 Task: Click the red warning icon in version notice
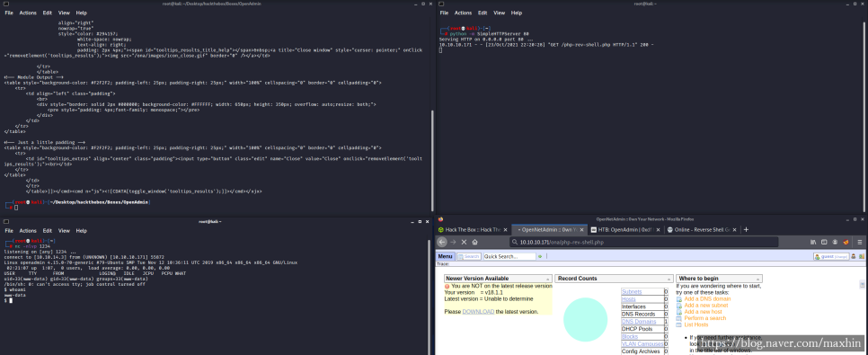coord(447,287)
